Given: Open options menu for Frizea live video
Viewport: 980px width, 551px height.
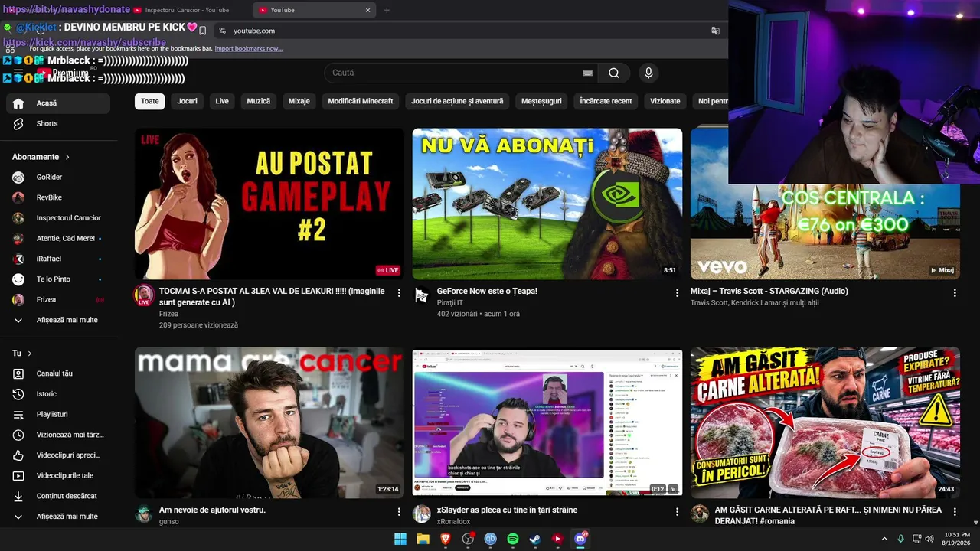Looking at the screenshot, I should pos(399,292).
